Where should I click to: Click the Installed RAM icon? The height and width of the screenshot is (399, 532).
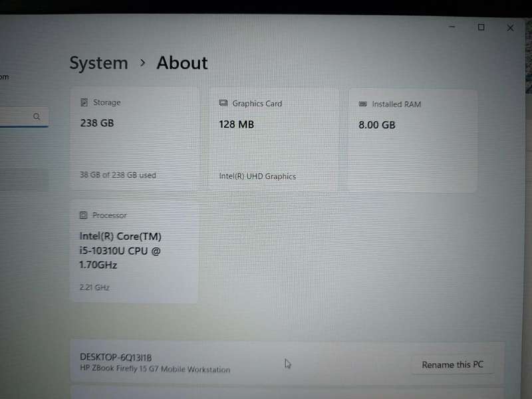(x=362, y=104)
